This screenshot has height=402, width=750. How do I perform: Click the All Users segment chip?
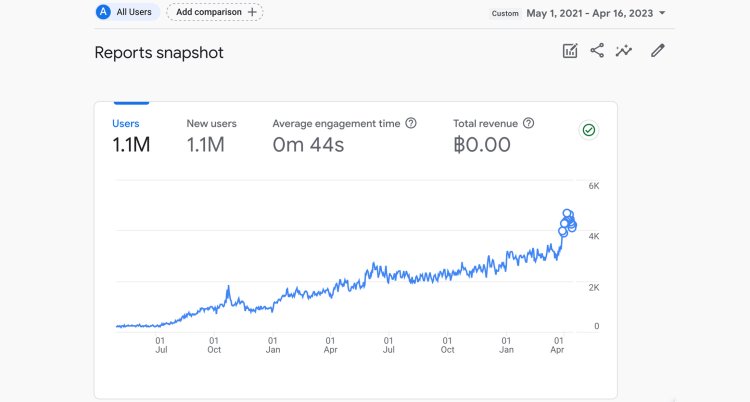(x=127, y=12)
